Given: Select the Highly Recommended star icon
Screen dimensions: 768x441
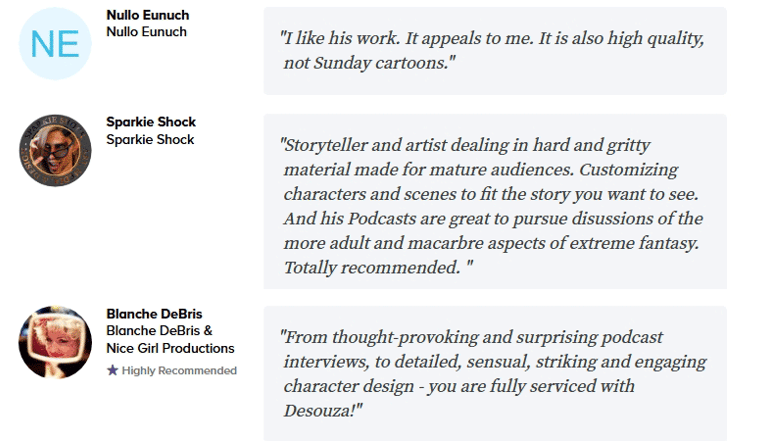Looking at the screenshot, I should click(x=112, y=370).
